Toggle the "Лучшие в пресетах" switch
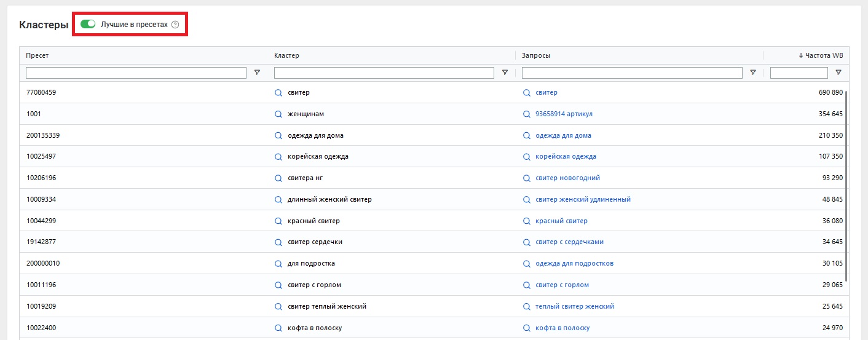The width and height of the screenshot is (868, 340). point(89,24)
